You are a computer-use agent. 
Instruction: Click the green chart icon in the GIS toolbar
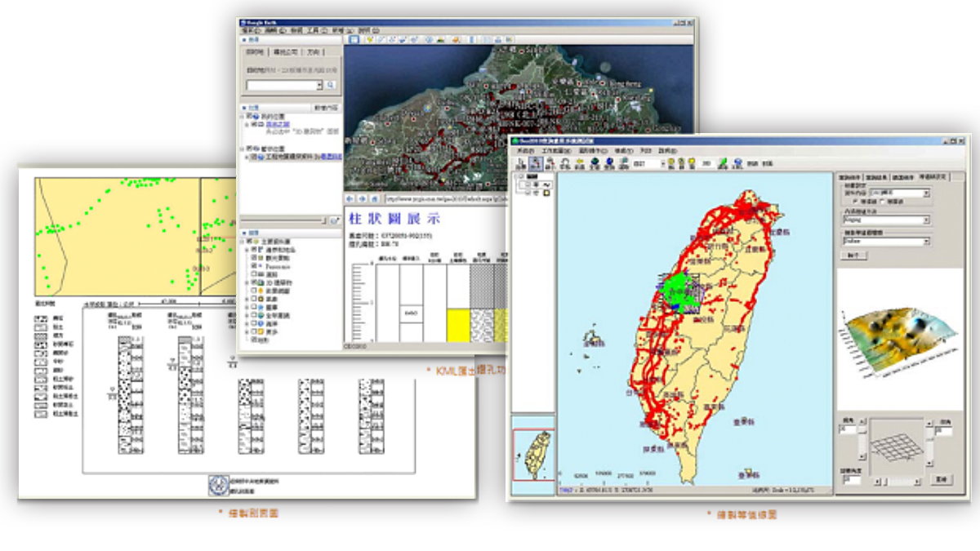[x=723, y=163]
